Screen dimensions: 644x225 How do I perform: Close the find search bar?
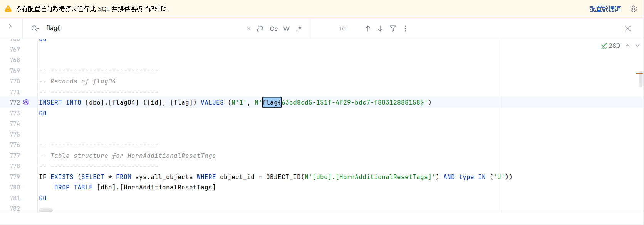click(x=627, y=29)
